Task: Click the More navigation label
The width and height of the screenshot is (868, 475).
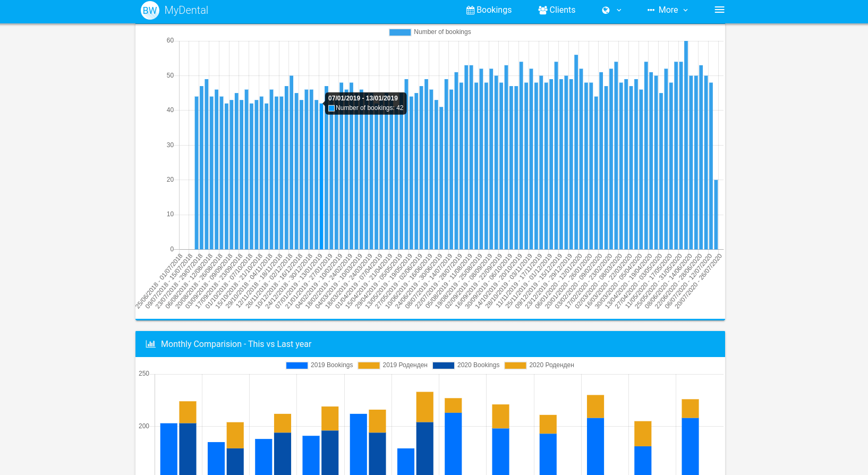Action: [668, 10]
